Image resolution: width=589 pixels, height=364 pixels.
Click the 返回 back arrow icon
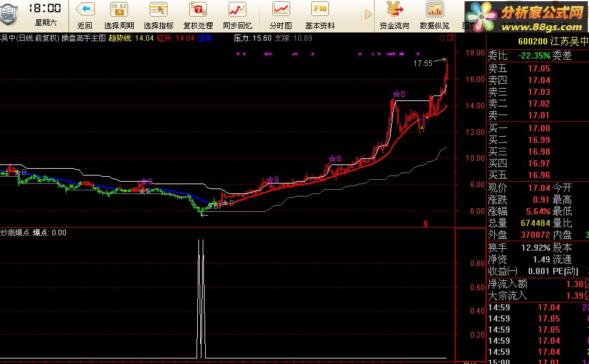[x=85, y=9]
